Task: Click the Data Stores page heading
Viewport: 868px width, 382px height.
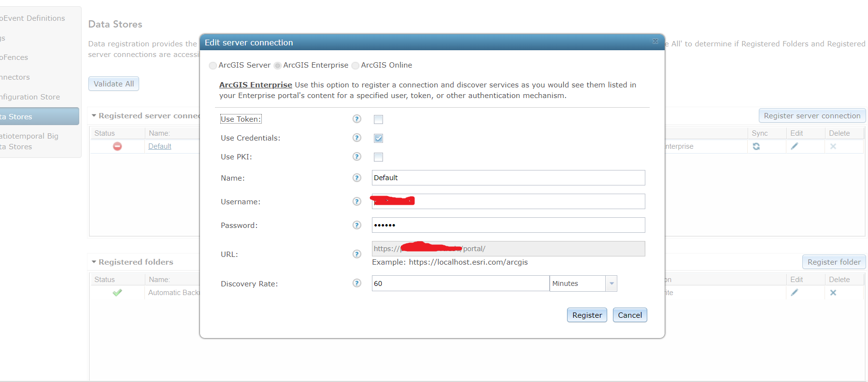Action: pyautogui.click(x=115, y=24)
